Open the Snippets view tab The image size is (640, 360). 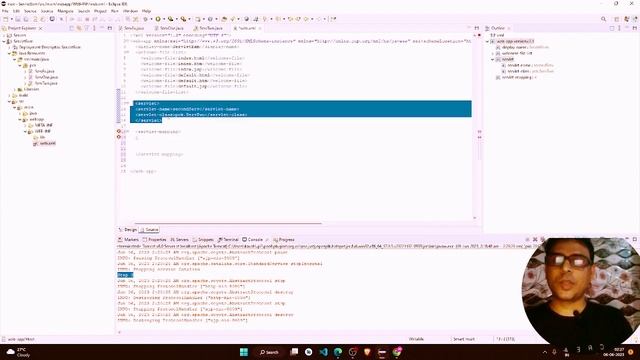click(x=203, y=240)
